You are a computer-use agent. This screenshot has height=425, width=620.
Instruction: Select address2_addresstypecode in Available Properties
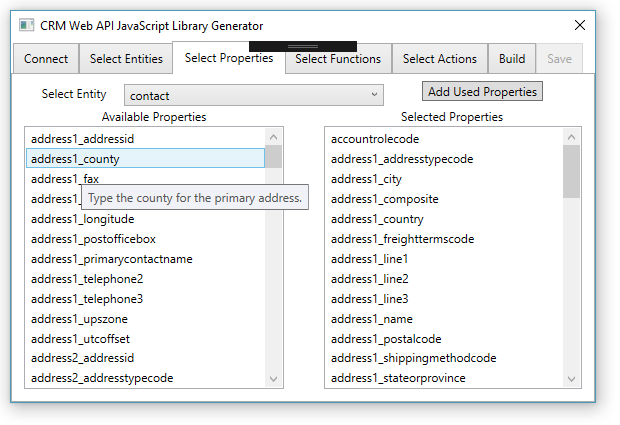click(x=146, y=378)
